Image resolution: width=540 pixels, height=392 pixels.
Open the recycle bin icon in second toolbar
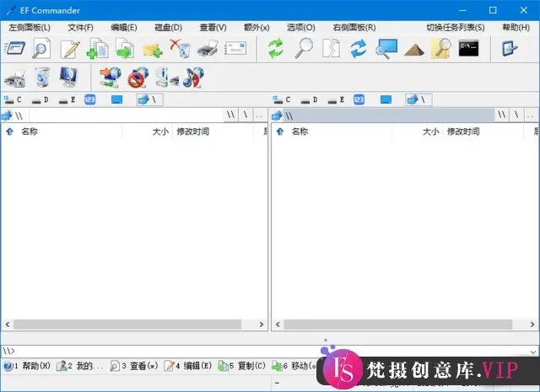(42, 77)
